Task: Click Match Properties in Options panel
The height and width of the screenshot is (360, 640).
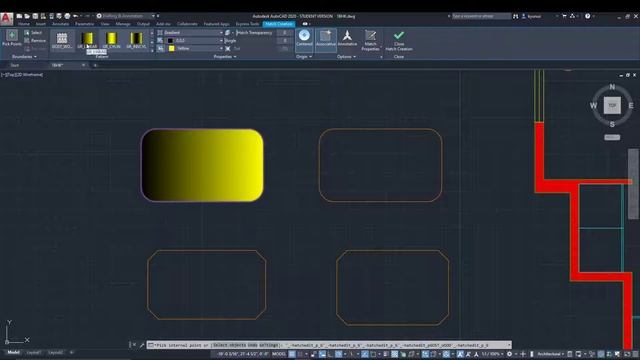Action: pyautogui.click(x=370, y=40)
